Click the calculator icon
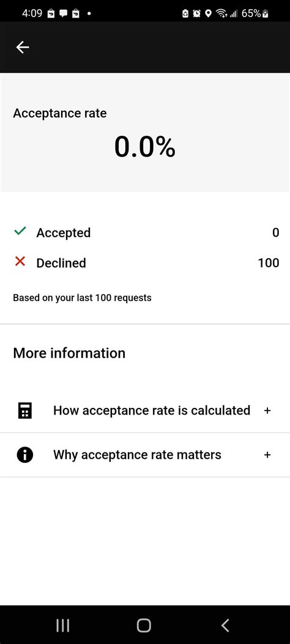The height and width of the screenshot is (644, 290). [x=24, y=410]
